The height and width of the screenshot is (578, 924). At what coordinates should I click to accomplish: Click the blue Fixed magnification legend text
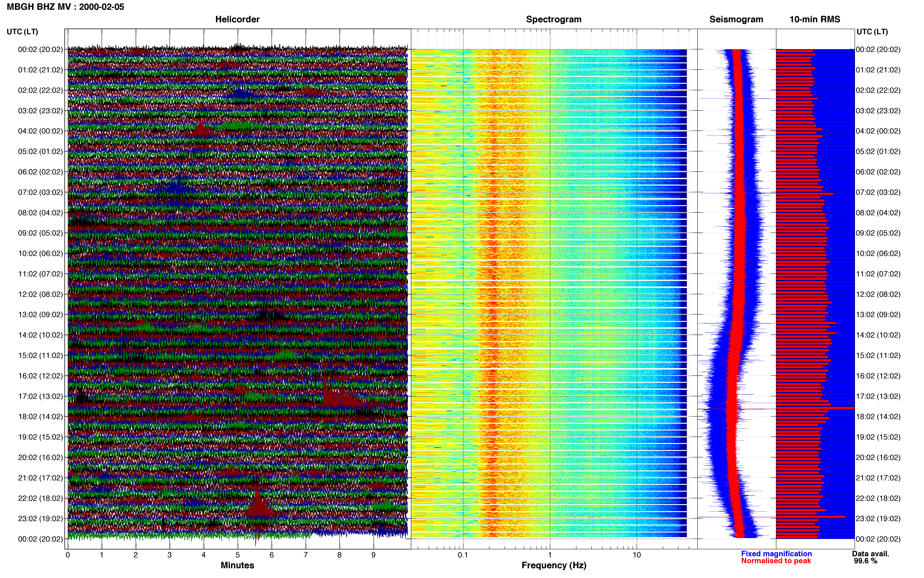tap(777, 554)
